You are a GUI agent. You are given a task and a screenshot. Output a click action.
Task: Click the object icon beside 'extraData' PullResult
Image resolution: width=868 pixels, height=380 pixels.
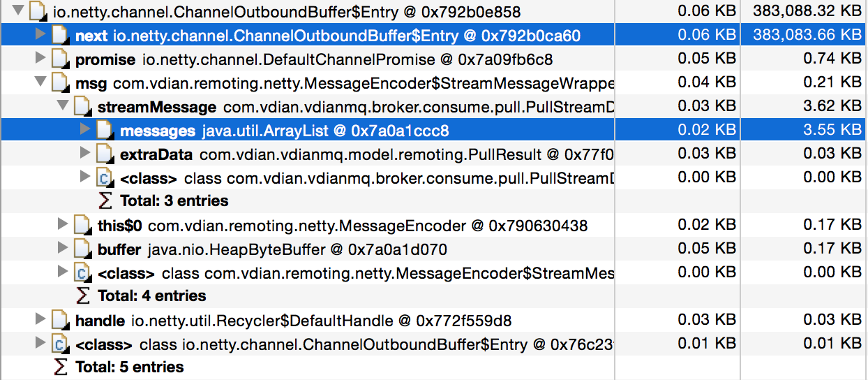point(105,154)
